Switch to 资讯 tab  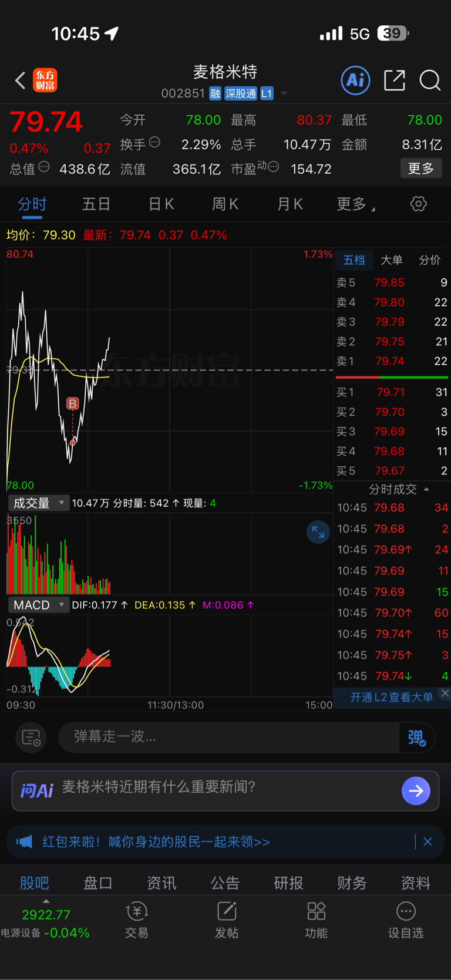161,883
